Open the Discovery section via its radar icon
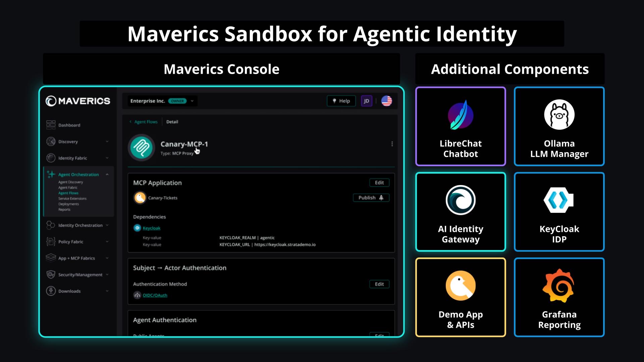This screenshot has height=362, width=644. click(x=50, y=141)
